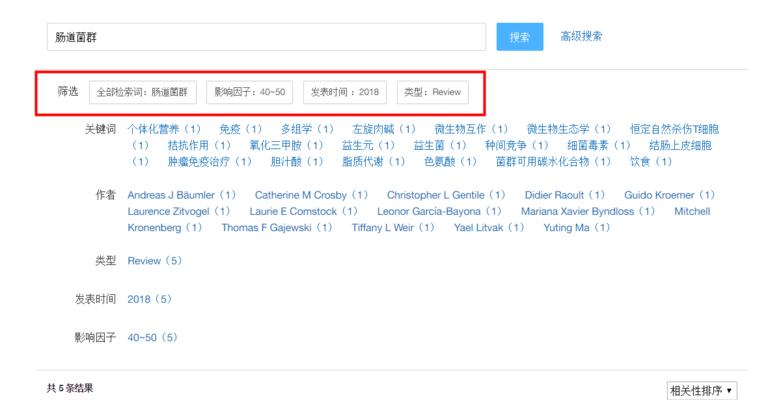Click the 类型：Review filter tag

pyautogui.click(x=432, y=92)
